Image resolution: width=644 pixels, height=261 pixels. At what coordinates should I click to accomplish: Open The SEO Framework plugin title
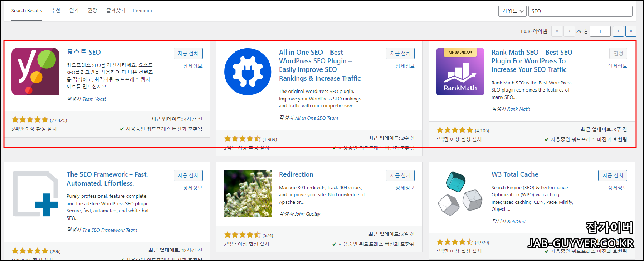coord(107,179)
